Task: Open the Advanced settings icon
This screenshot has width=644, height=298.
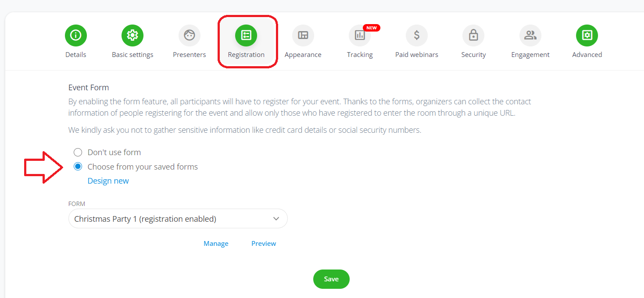Action: (587, 35)
